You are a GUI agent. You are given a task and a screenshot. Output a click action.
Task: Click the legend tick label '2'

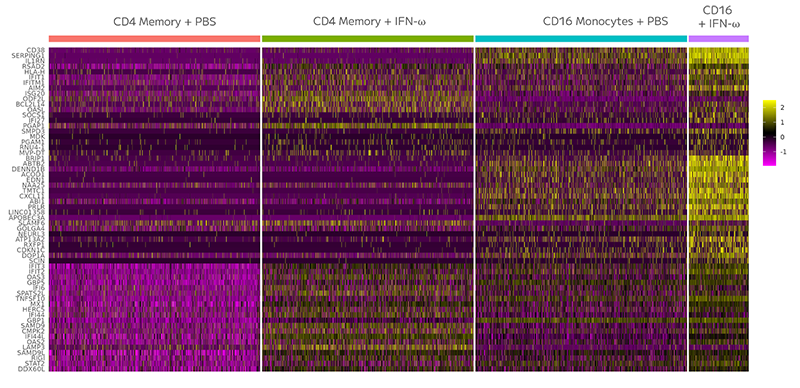point(782,108)
